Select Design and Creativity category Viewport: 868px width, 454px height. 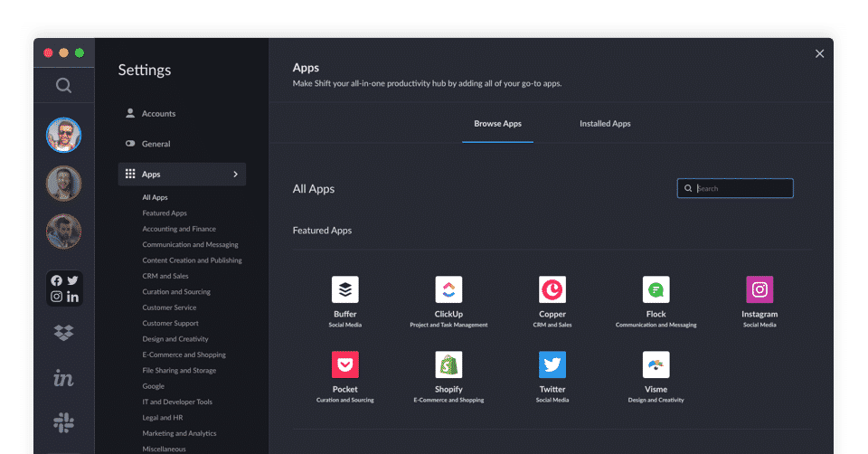point(175,339)
